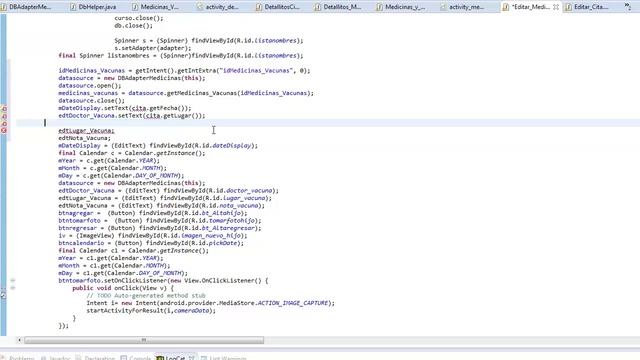Click the XML file icon on activity_me... tab
This screenshot has width=640, height=360.
click(443, 7)
